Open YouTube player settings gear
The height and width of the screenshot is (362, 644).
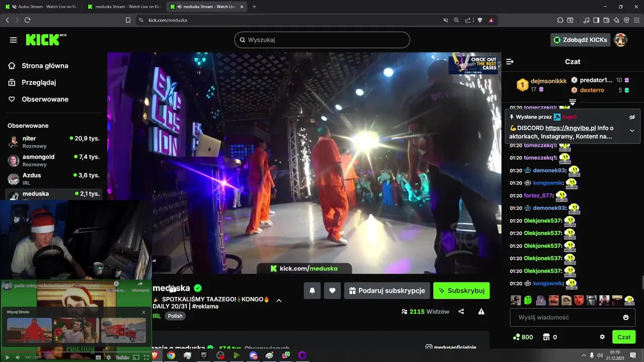[109, 357]
